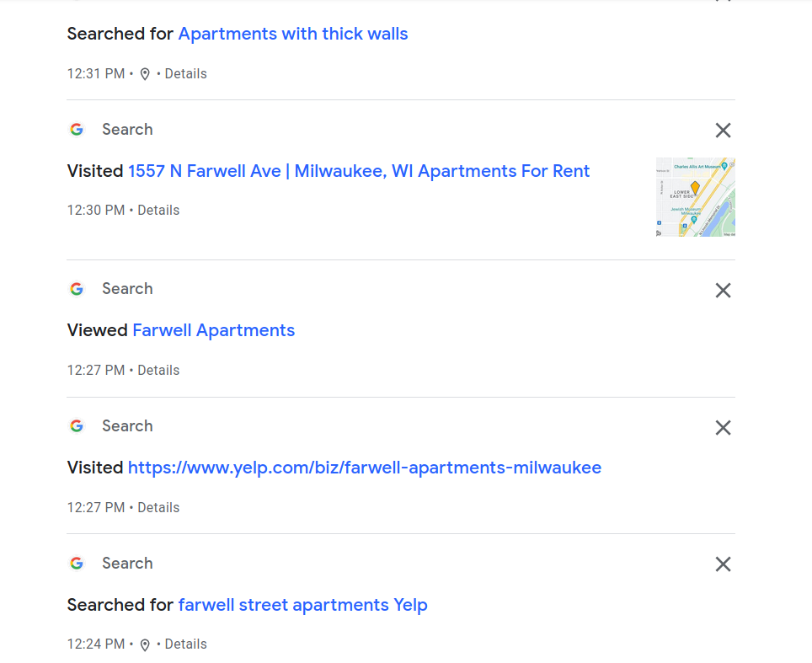Show Details for Viewed Farwell Apartments entry

(158, 371)
